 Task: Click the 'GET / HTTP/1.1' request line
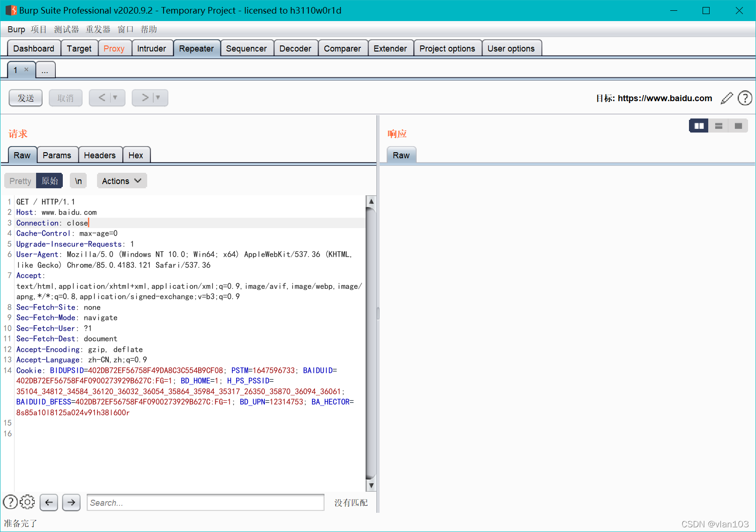click(45, 202)
